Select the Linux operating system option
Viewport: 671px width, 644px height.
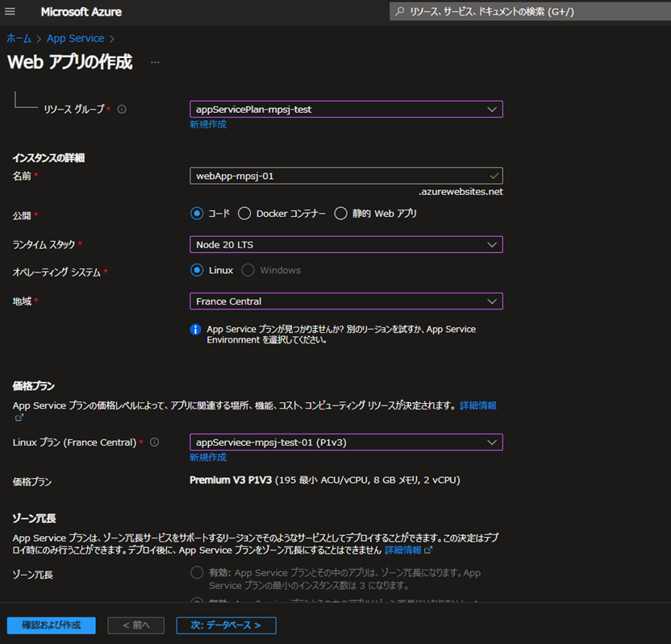(197, 270)
